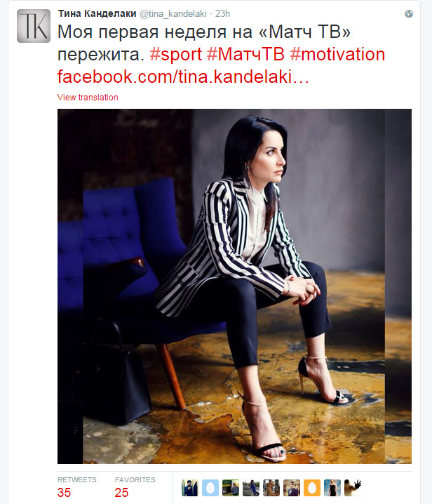
Task: Show the 35 retweets list
Action: click(77, 487)
